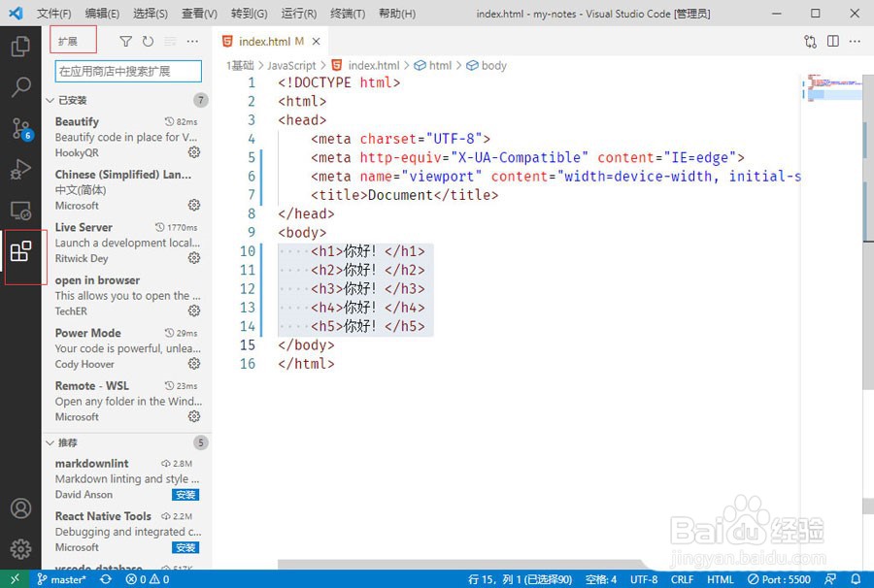Open errors and warnings count in status bar
Viewport: 874px width, 588px height.
tap(148, 579)
